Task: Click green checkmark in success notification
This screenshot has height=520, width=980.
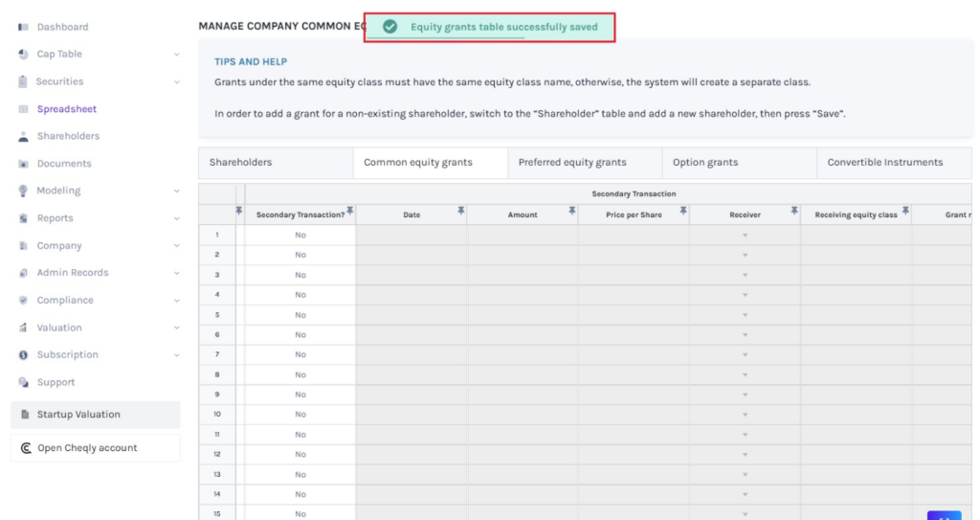Action: point(390,27)
